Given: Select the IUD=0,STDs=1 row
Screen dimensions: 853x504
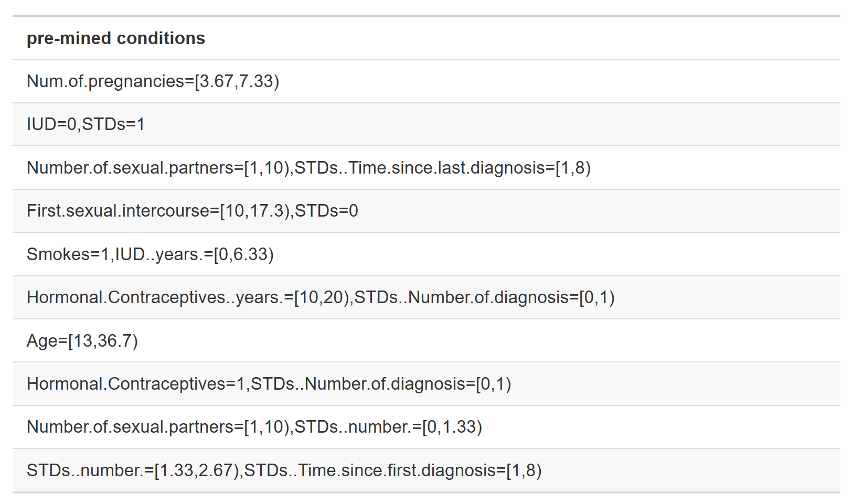Looking at the screenshot, I should tap(426, 124).
